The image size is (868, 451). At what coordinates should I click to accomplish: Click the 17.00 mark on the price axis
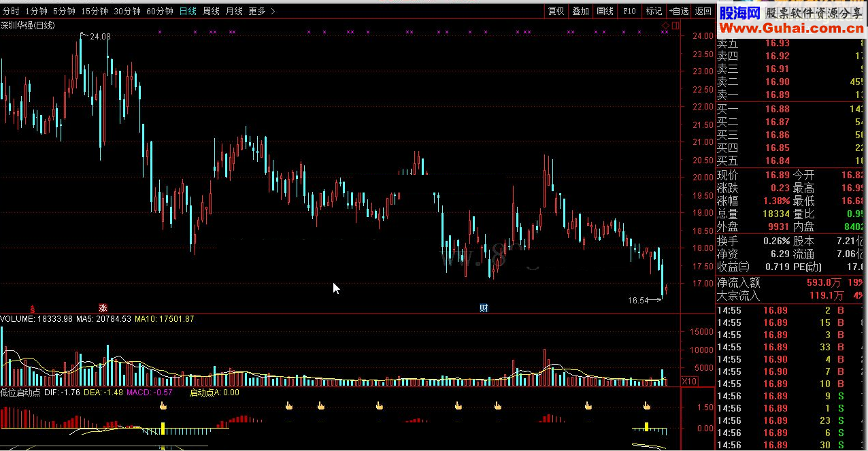pyautogui.click(x=702, y=284)
